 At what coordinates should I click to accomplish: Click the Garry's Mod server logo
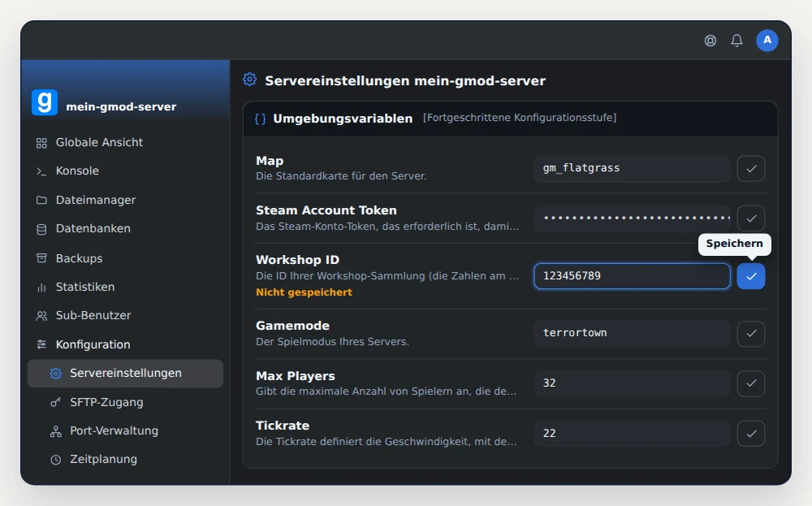pyautogui.click(x=45, y=102)
